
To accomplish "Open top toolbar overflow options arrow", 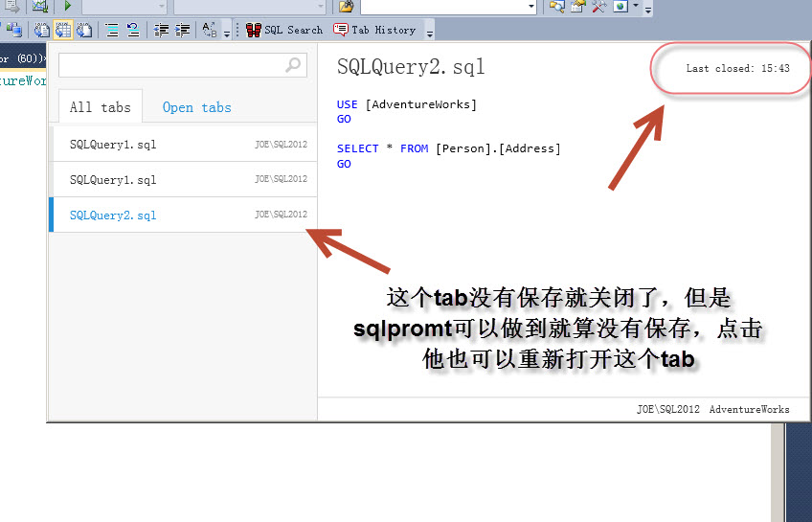I will (648, 9).
